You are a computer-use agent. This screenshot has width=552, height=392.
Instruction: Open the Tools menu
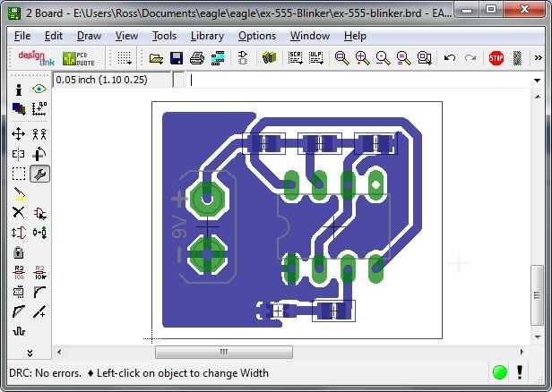164,36
